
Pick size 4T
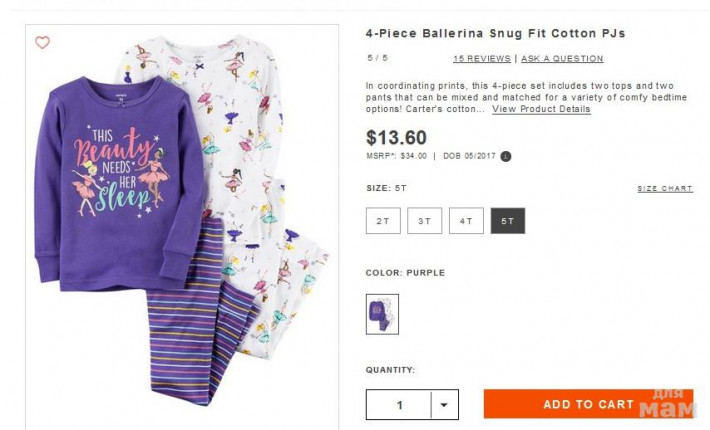(x=466, y=221)
